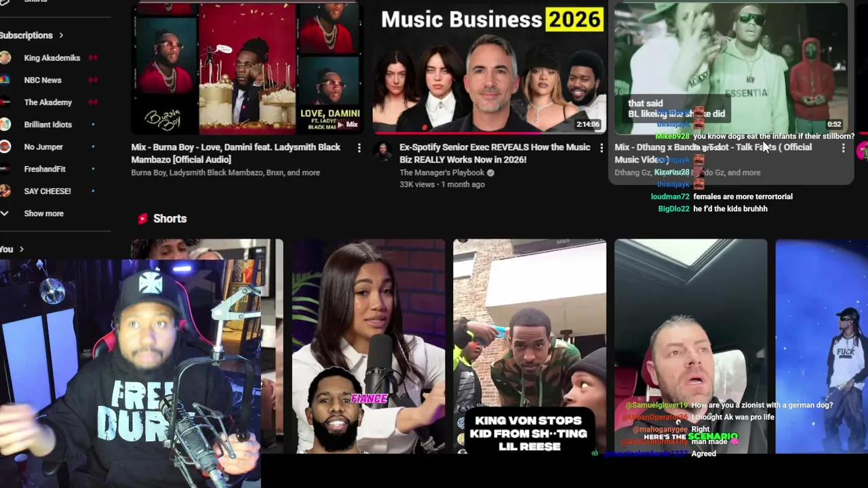Open the You section header
The image size is (868, 488).
[12, 249]
